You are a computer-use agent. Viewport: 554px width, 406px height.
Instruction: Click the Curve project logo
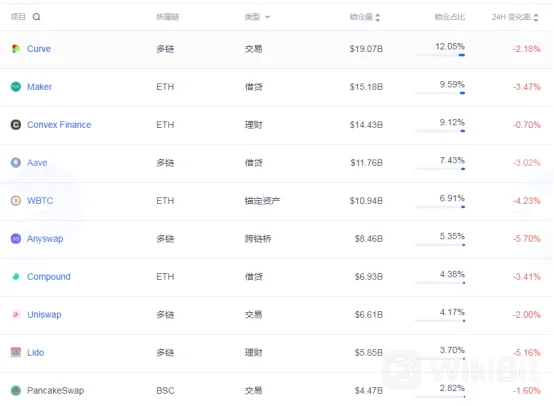[16, 49]
